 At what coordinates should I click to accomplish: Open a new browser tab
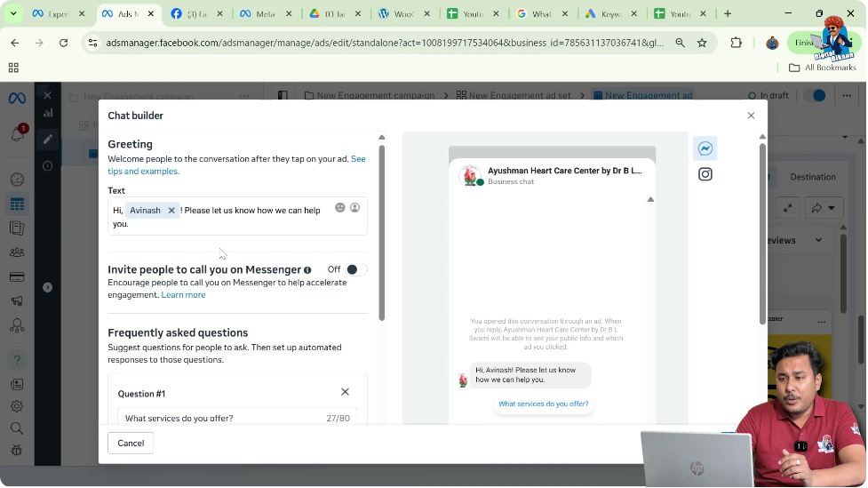pos(728,14)
